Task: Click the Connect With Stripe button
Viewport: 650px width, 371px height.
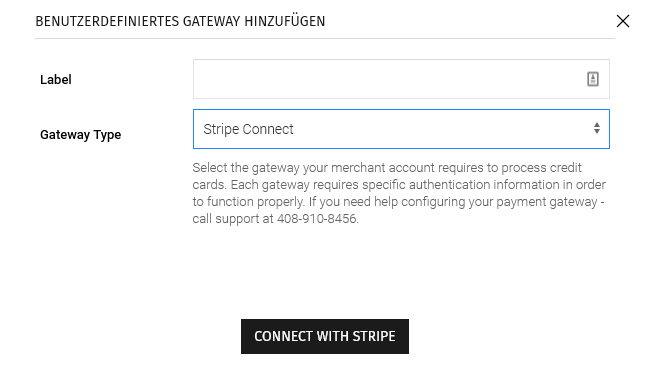Action: (x=325, y=336)
